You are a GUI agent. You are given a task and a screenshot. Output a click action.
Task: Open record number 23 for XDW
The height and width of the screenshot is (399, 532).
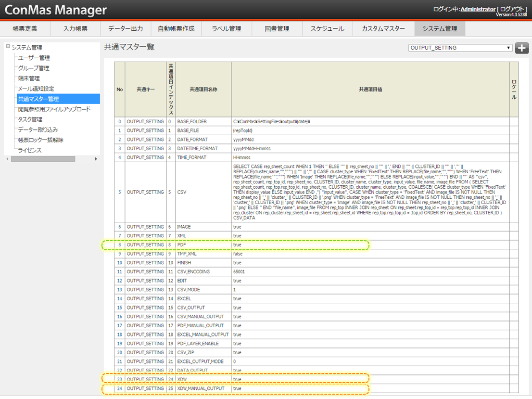pos(119,379)
